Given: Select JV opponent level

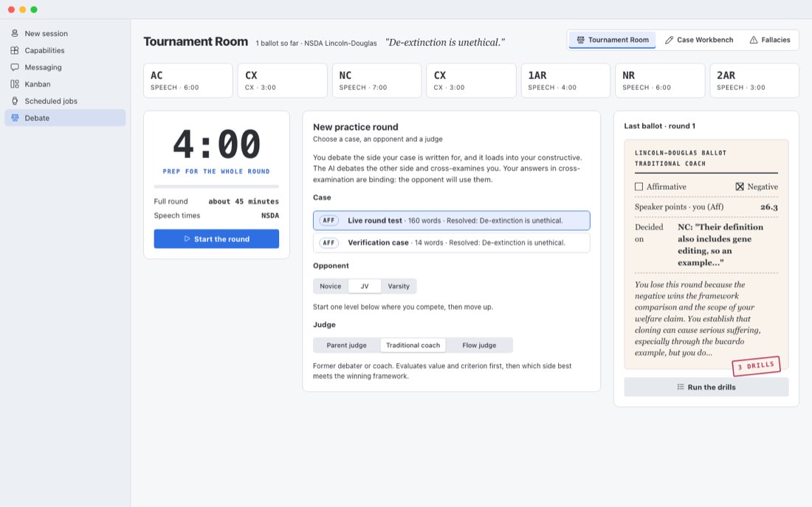Looking at the screenshot, I should tap(365, 286).
